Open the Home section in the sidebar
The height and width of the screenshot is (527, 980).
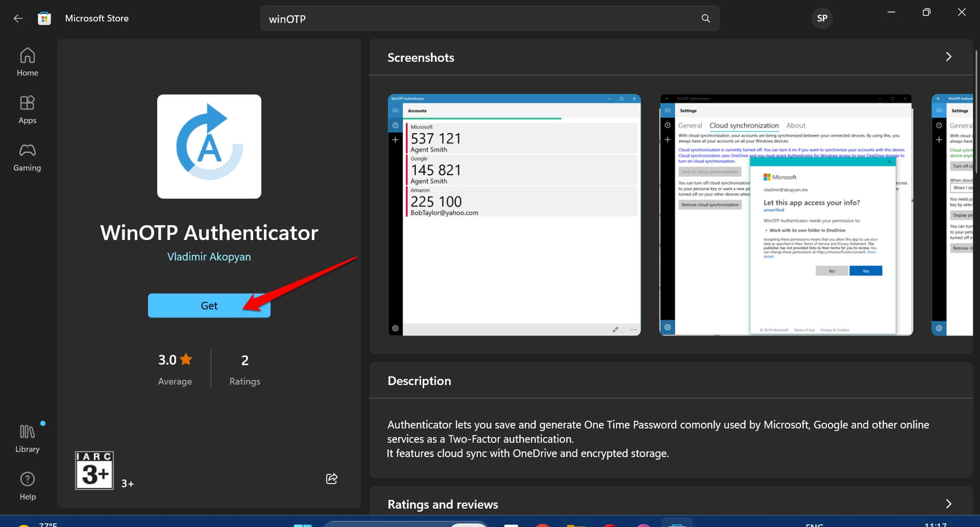(x=27, y=61)
